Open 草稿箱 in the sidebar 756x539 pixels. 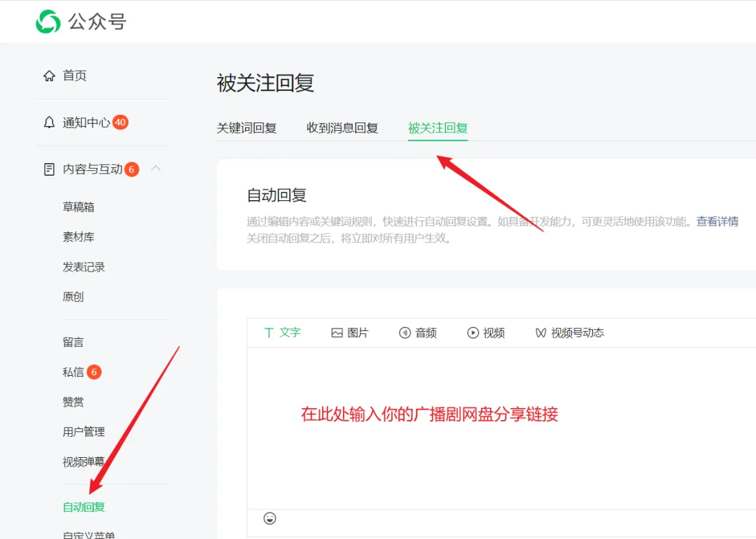pos(78,207)
